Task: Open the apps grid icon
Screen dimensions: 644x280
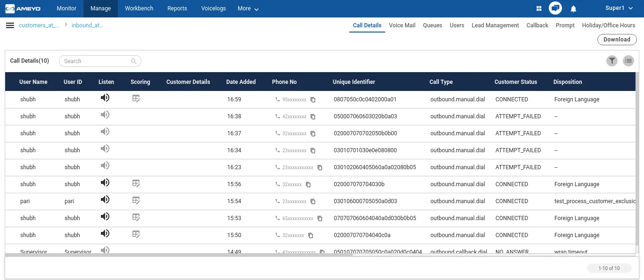Action: [x=539, y=8]
